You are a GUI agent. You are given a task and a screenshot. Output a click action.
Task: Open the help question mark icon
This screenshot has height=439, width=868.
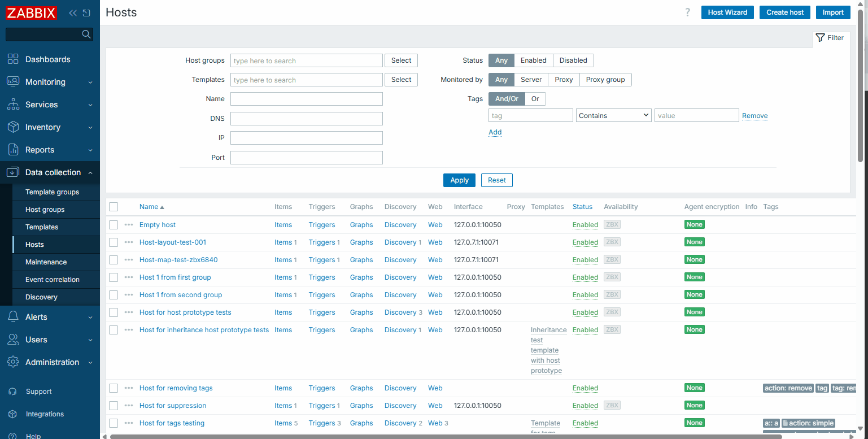click(687, 12)
